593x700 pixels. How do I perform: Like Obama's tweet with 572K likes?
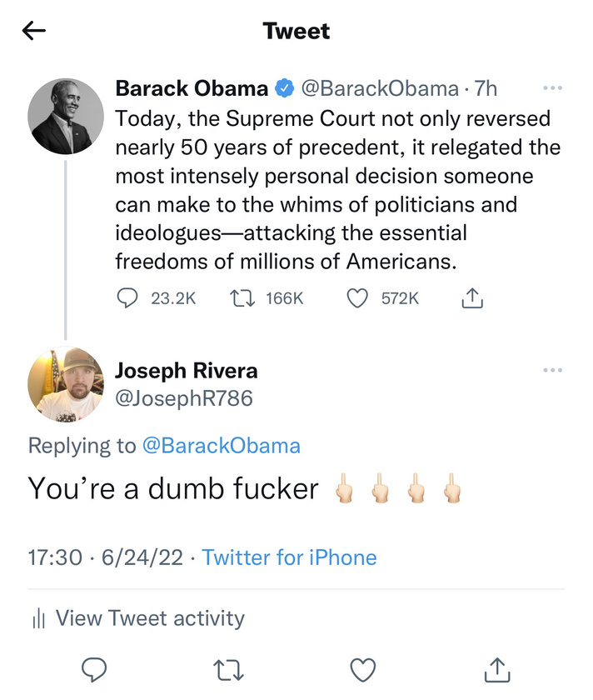click(x=357, y=298)
